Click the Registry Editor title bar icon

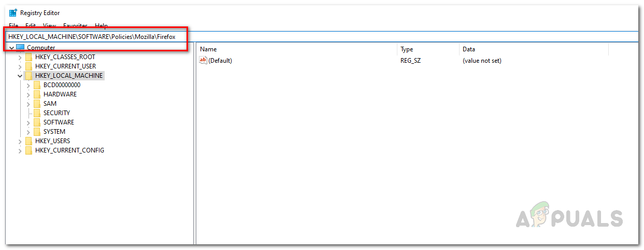[13, 13]
